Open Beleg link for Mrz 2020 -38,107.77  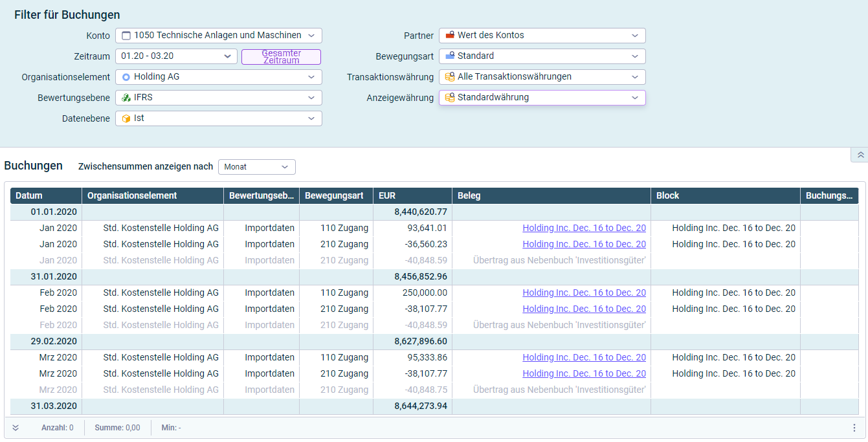coord(584,373)
